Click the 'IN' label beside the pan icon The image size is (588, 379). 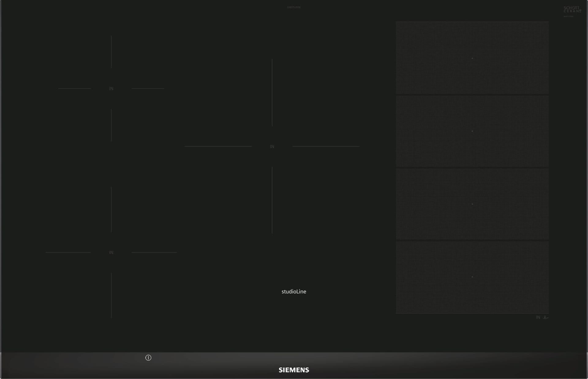[x=538, y=317]
